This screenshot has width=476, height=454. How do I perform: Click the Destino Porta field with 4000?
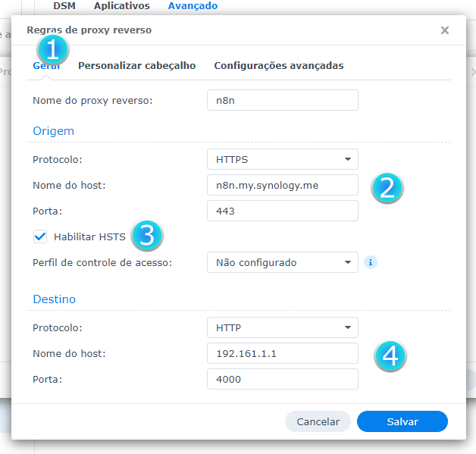282,379
